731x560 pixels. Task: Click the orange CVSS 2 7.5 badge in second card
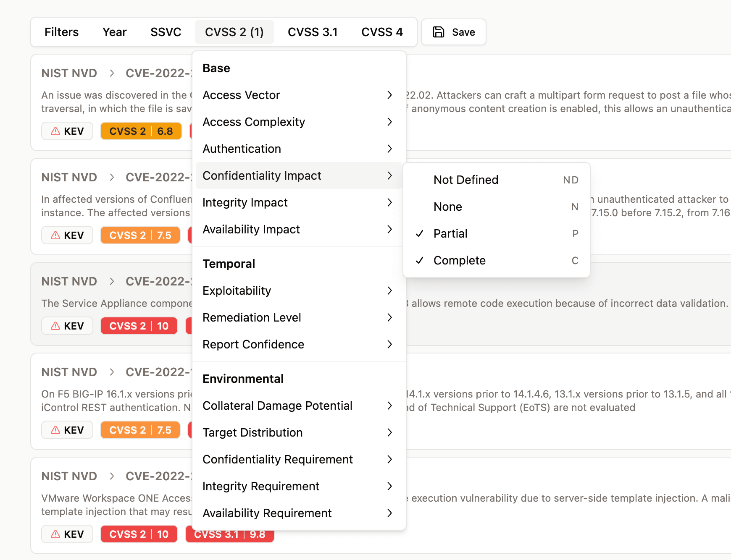[x=140, y=236]
